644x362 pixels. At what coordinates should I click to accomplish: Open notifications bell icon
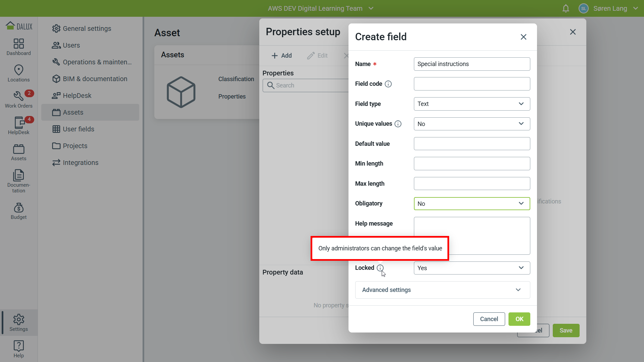[x=566, y=8]
